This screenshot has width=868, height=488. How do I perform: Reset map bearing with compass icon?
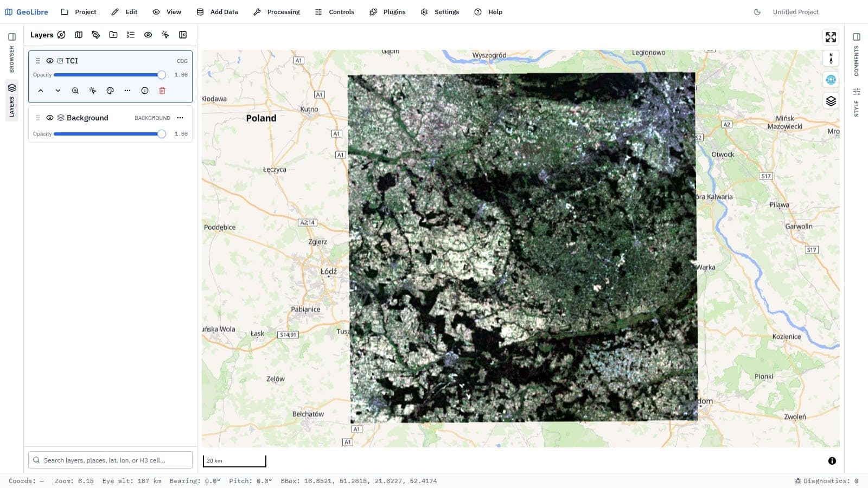pos(831,59)
